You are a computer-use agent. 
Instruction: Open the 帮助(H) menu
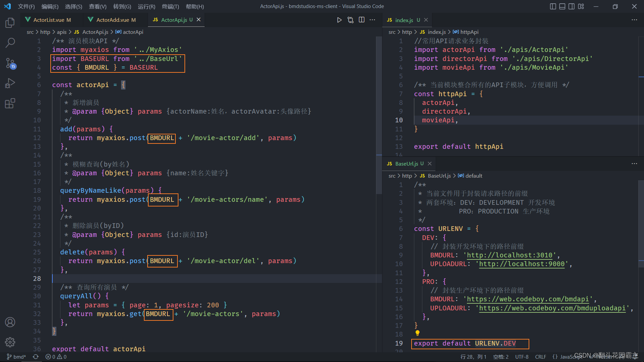click(x=195, y=6)
